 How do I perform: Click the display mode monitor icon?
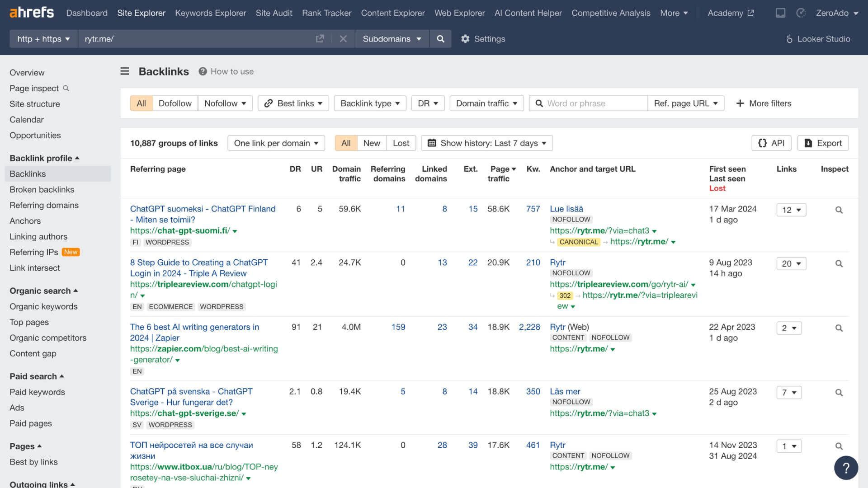[x=780, y=13]
